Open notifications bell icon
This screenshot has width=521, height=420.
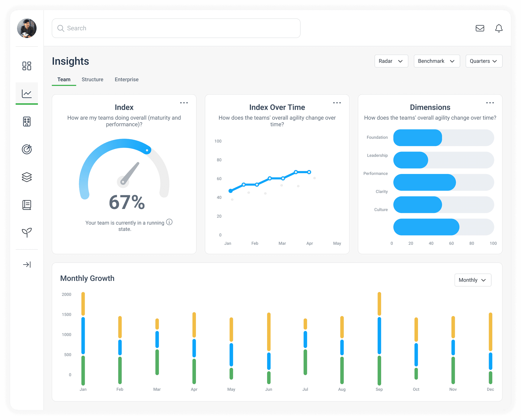coord(499,28)
